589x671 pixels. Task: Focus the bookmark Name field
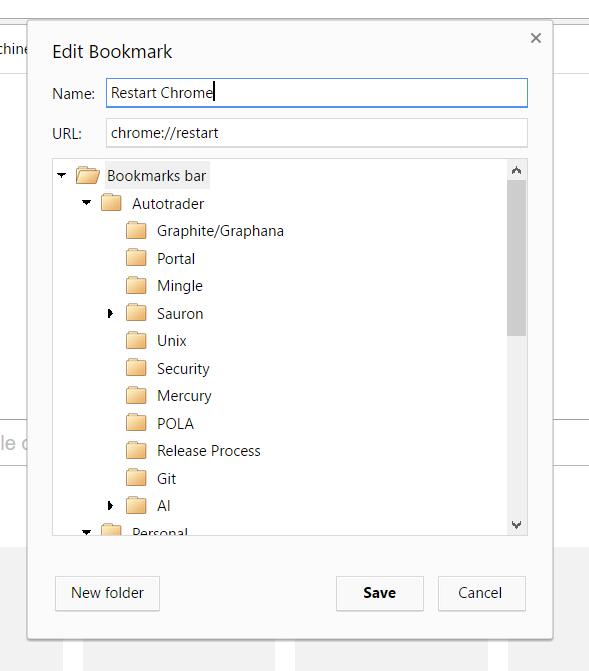tap(317, 93)
